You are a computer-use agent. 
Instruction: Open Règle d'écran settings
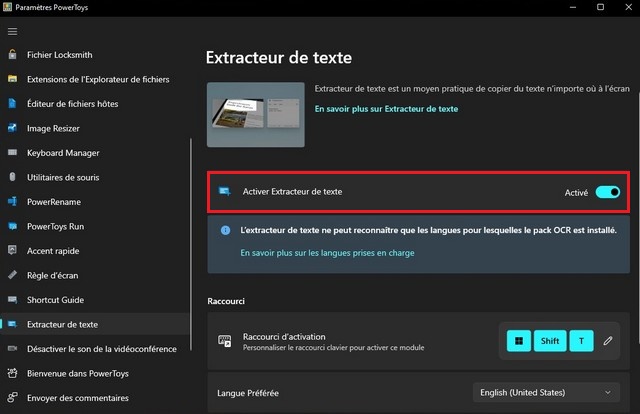(96, 275)
